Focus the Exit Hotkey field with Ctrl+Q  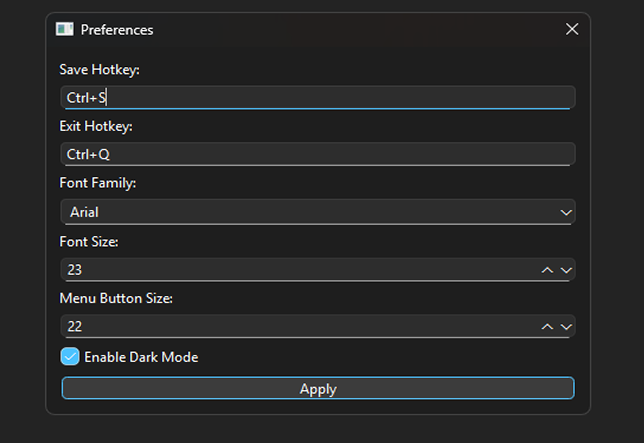click(317, 154)
